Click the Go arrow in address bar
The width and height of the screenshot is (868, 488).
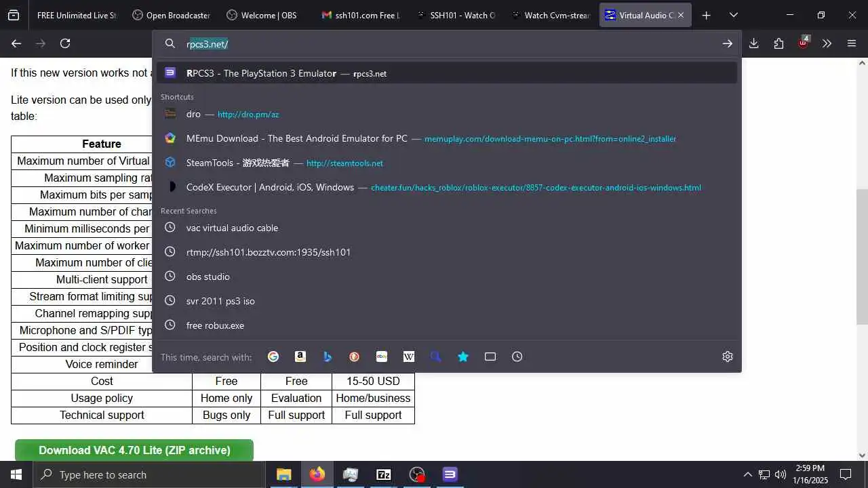(728, 43)
